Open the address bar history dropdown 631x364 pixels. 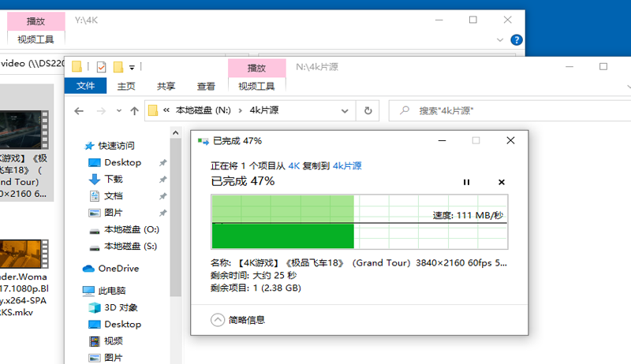(x=345, y=111)
